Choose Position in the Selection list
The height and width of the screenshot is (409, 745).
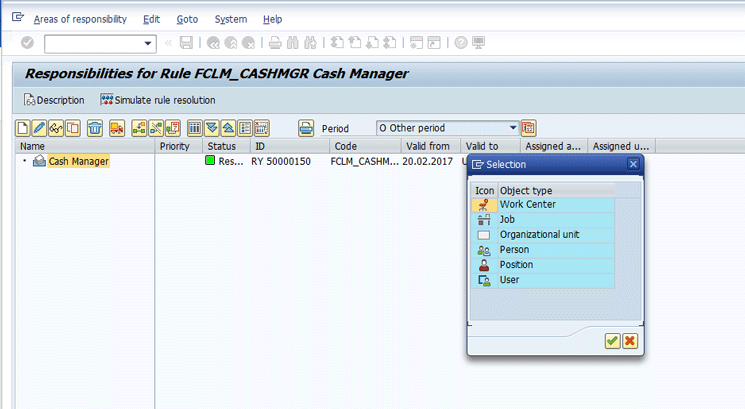pyautogui.click(x=516, y=265)
